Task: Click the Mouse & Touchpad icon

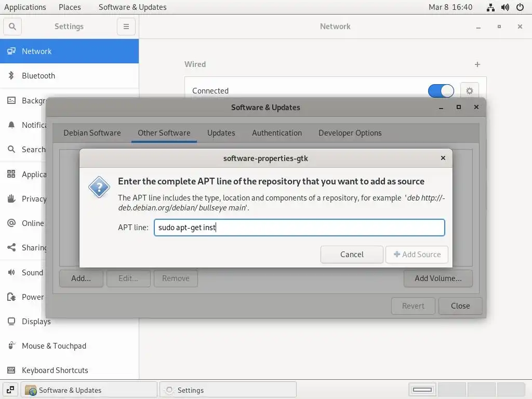Action: click(11, 345)
